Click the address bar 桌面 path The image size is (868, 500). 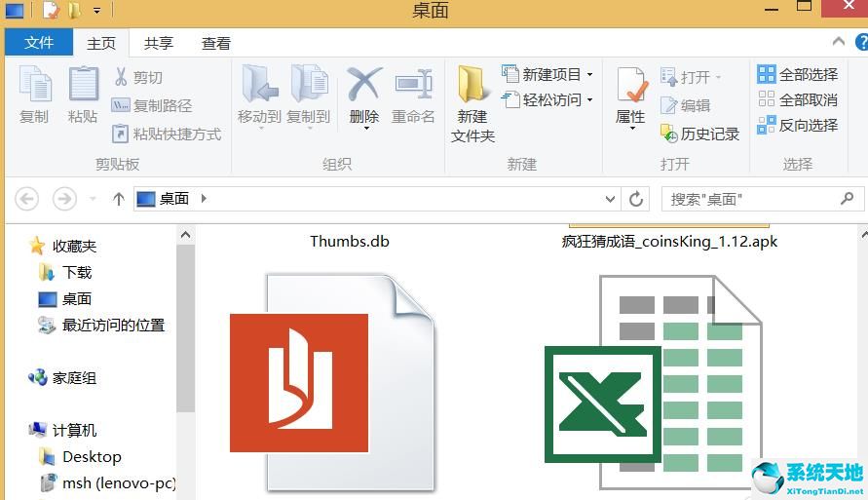click(173, 198)
